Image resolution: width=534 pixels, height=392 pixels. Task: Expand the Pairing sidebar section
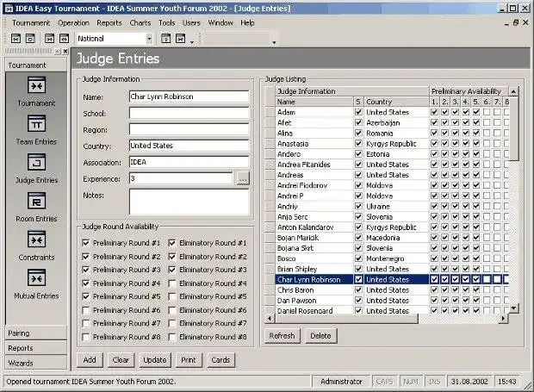click(x=36, y=333)
